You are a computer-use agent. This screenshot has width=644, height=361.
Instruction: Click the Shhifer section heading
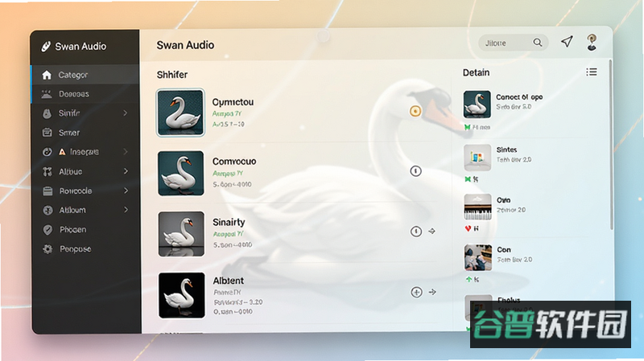click(x=172, y=75)
